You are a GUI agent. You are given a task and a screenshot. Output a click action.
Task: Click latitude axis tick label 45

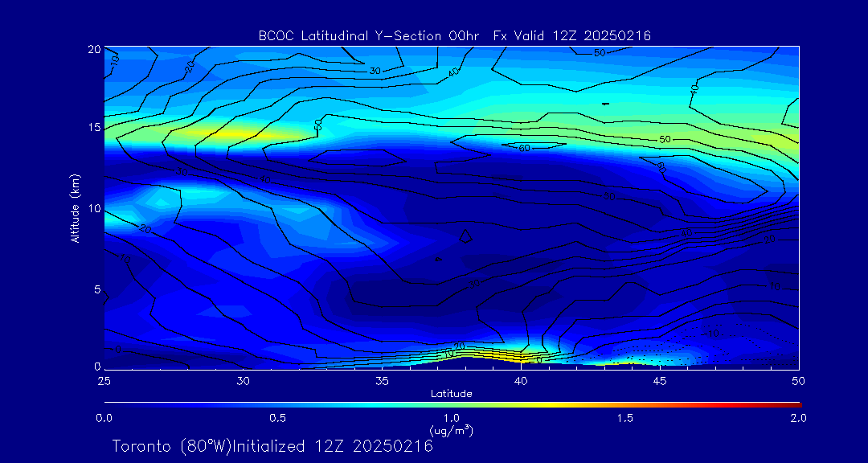coord(659,380)
